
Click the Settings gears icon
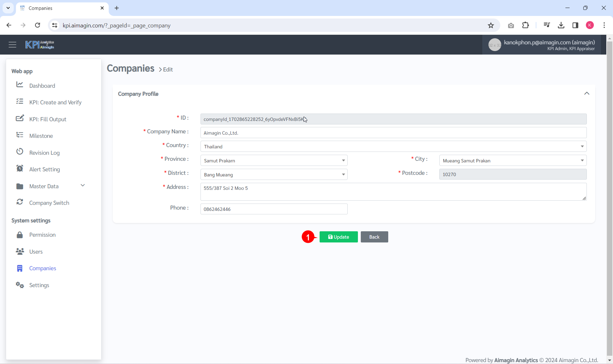coord(20,285)
